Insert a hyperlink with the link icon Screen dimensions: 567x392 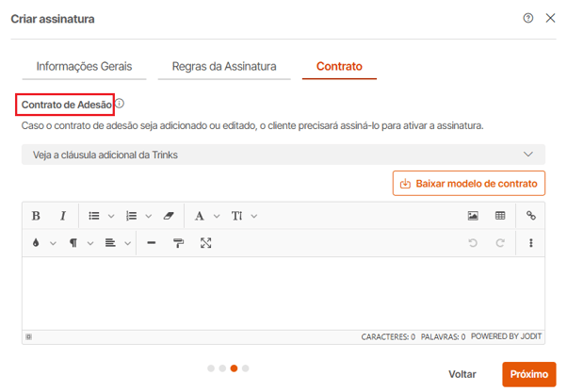click(x=531, y=216)
